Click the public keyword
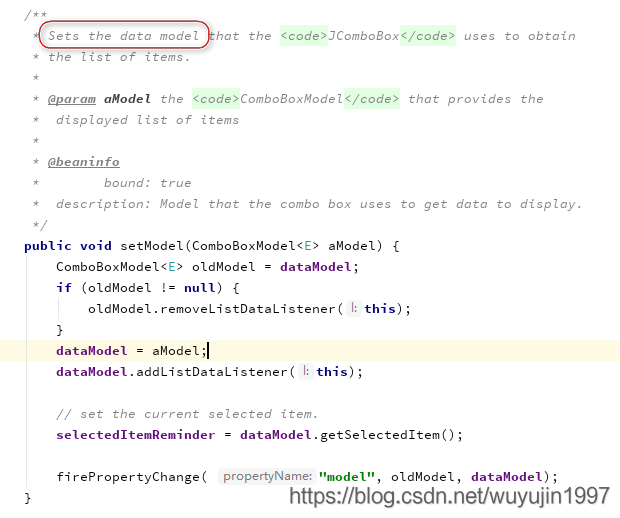Viewport: 620px width, 518px height. click(x=47, y=246)
